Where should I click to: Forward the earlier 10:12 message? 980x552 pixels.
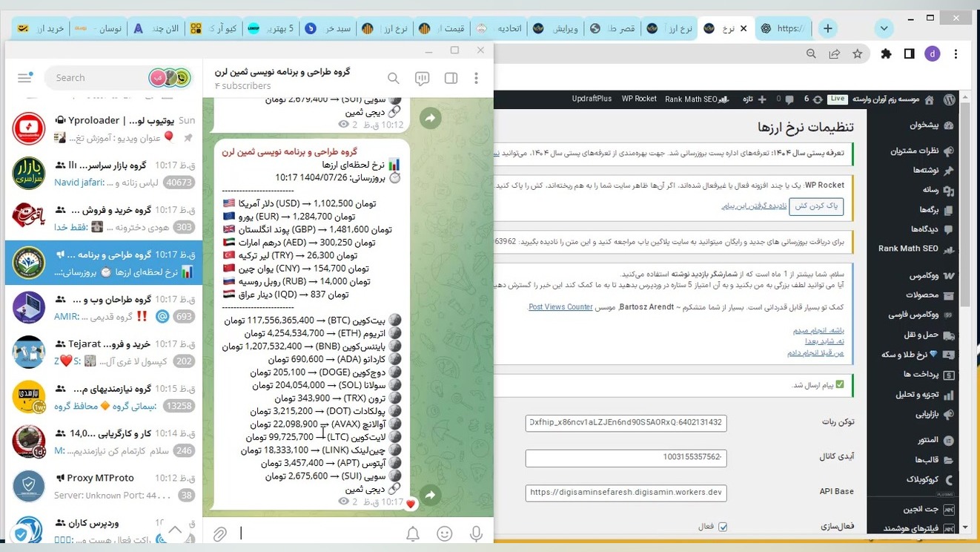point(430,117)
